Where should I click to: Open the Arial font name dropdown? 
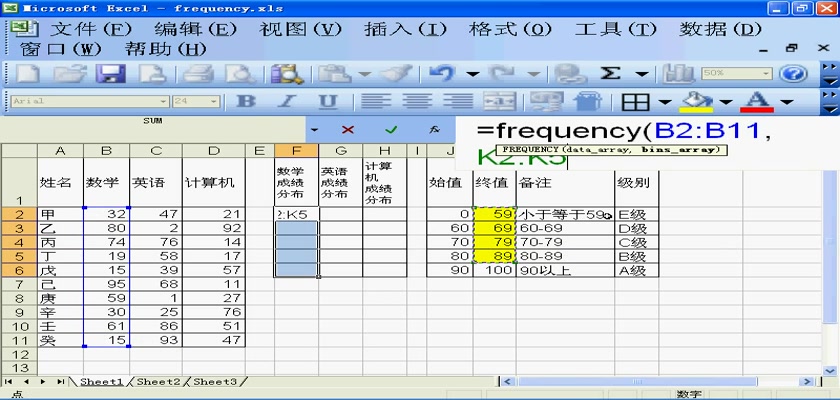point(163,101)
